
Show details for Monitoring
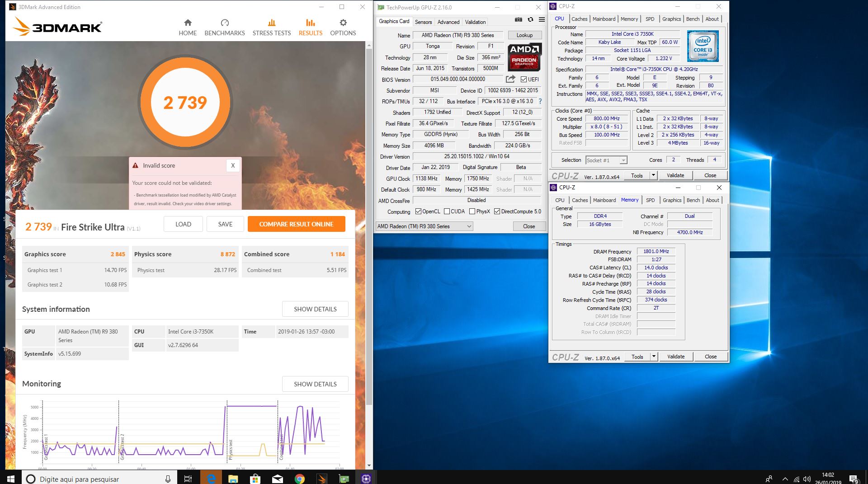coord(315,384)
